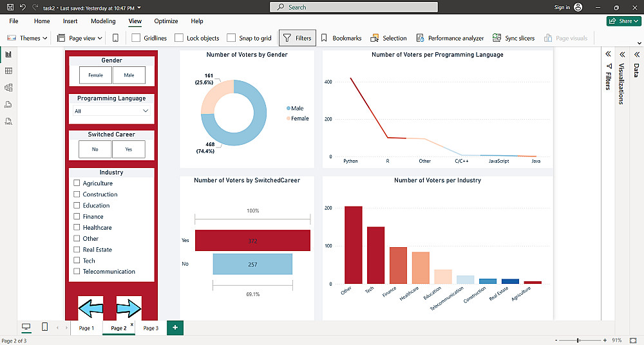The image size is (644, 345).
Task: Adjust the zoom slider in status bar
Action: click(578, 340)
